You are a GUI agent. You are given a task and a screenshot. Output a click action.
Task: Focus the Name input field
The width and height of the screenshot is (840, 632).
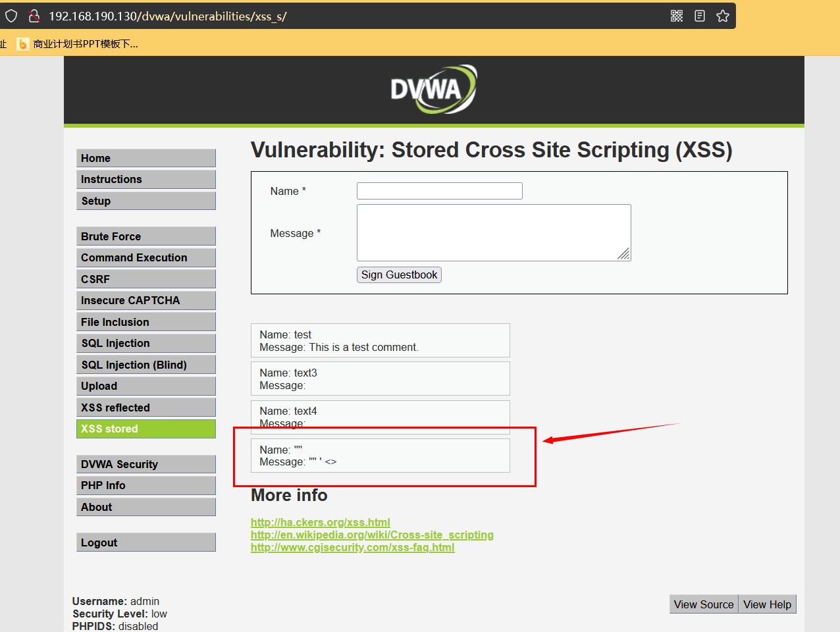click(440, 191)
